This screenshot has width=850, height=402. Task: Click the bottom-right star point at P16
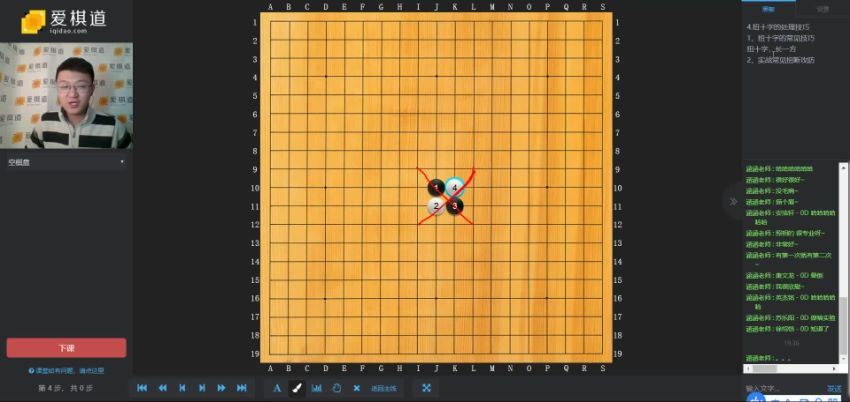pyautogui.click(x=547, y=298)
